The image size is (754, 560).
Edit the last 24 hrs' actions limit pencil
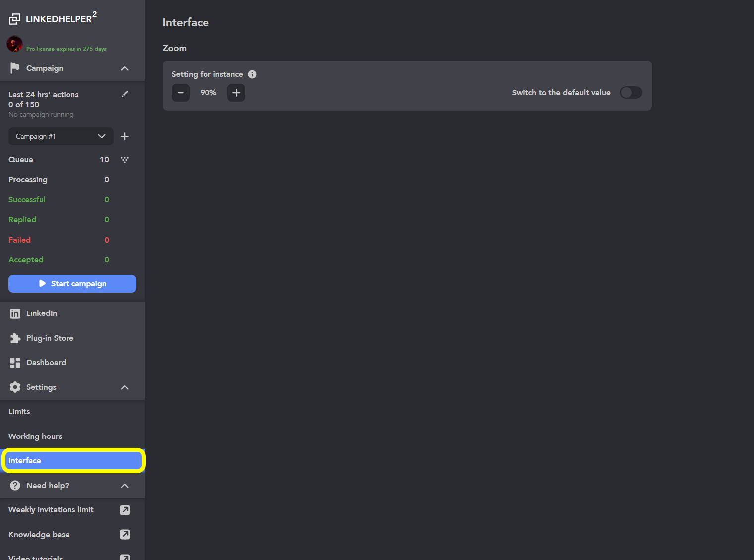coord(125,94)
